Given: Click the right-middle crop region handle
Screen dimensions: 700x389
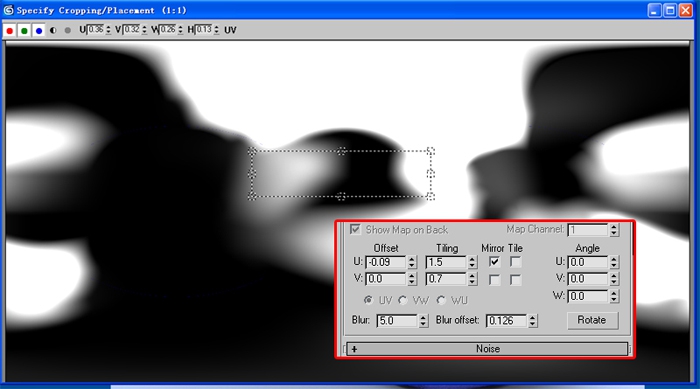Looking at the screenshot, I should point(430,173).
